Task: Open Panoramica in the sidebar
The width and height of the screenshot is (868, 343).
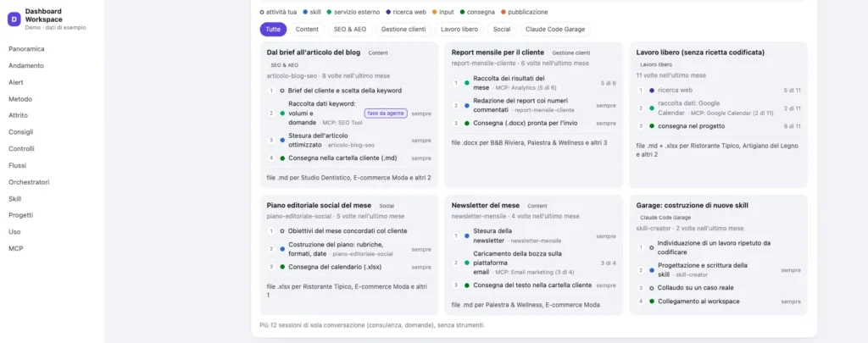Action: pos(26,48)
